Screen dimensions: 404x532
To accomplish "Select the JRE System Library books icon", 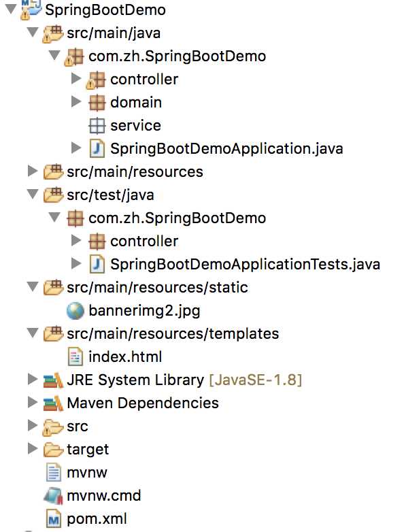I will 53,380.
